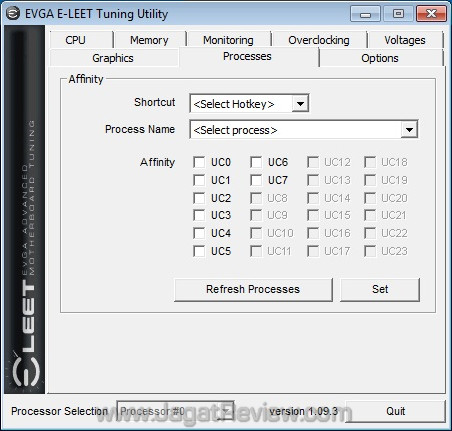Click the disabled UC12 checkbox
452x431 pixels.
313,162
